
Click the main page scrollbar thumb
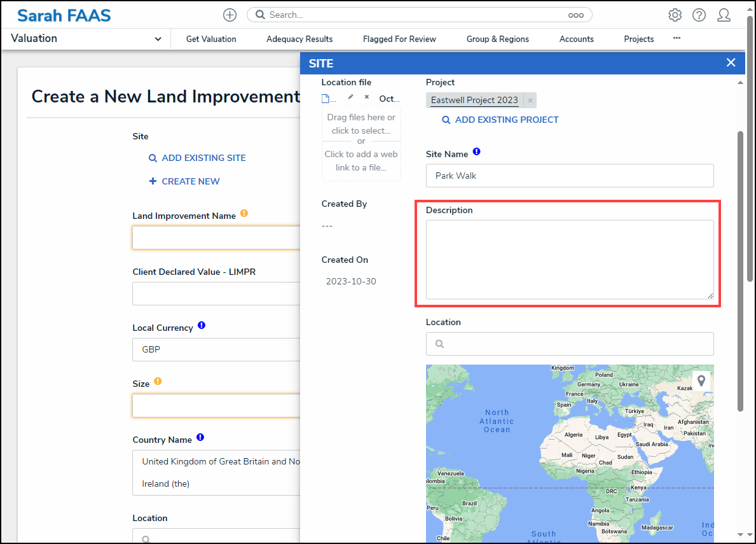[750, 150]
